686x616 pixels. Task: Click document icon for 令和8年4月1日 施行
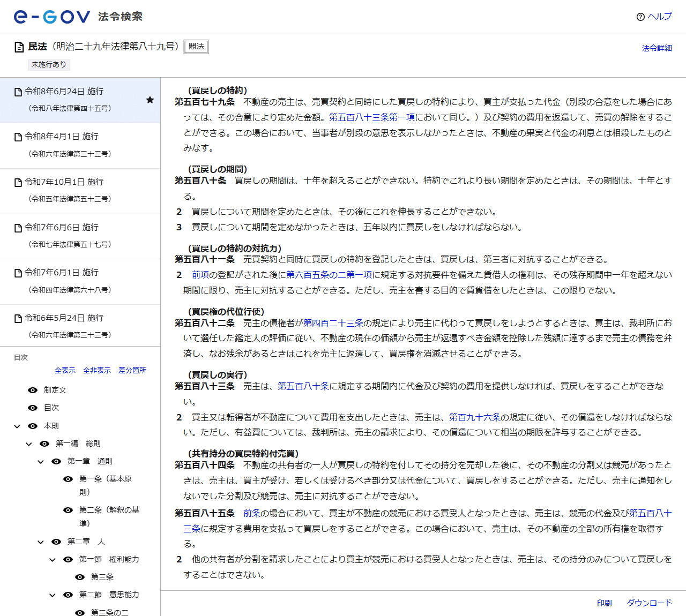pos(18,137)
